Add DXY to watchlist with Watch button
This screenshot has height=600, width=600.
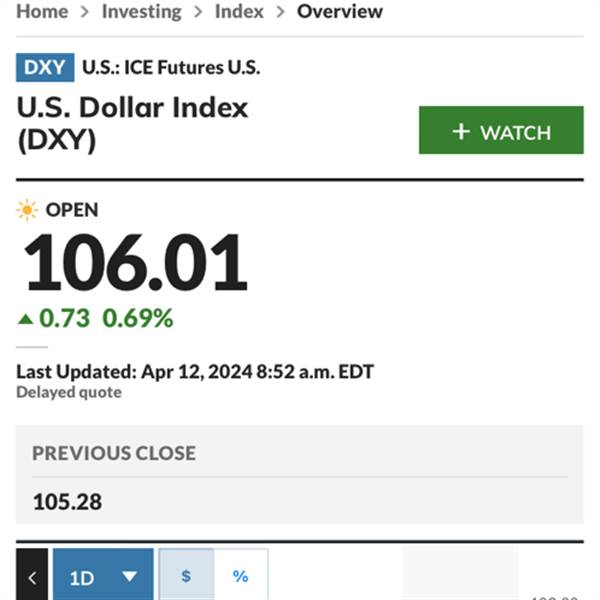[501, 130]
